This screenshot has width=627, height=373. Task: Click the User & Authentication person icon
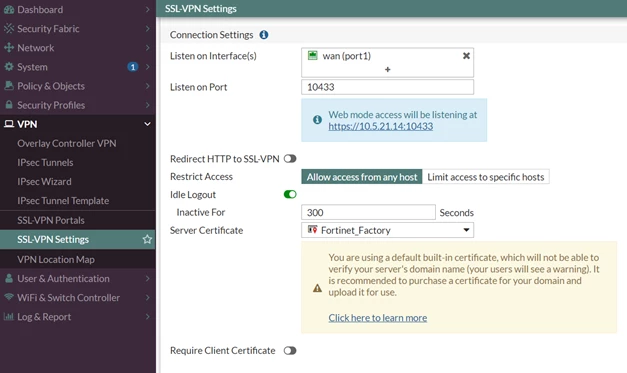tap(9, 278)
